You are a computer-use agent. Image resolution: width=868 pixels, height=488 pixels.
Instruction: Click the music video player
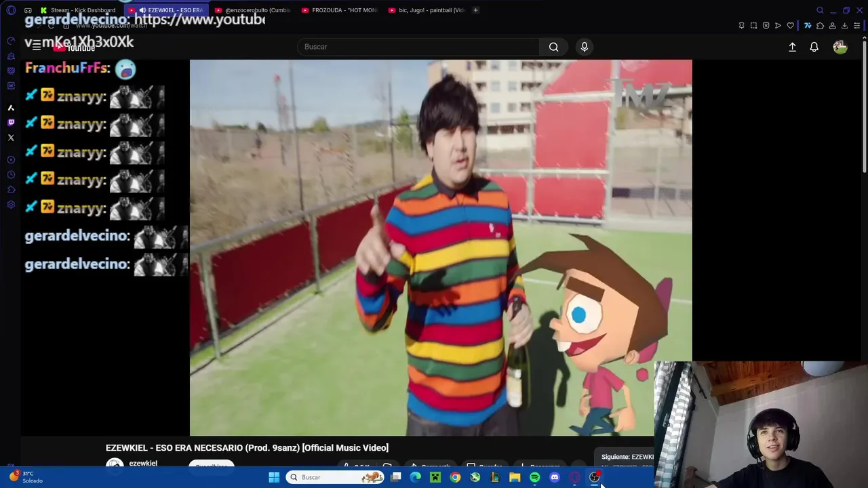[441, 247]
